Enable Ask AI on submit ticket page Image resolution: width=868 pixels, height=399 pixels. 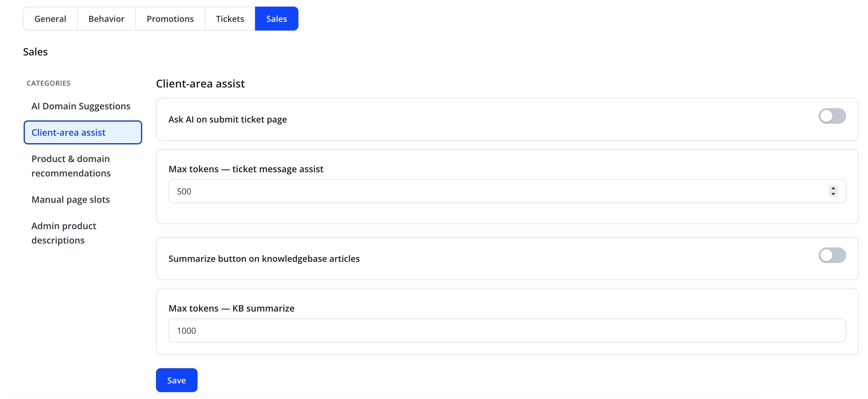click(832, 116)
